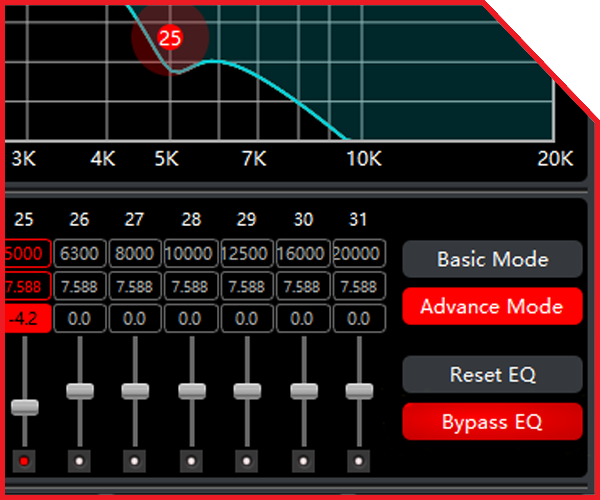This screenshot has width=600, height=500.
Task: Select band 26 radio dot
Action: [79, 461]
